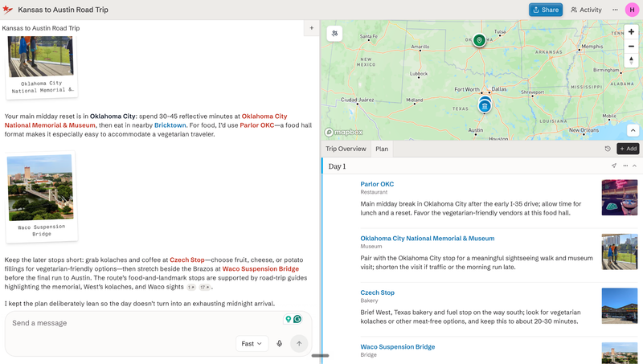This screenshot has width=643, height=364.
Task: Select Kansas to Austin Road Trip chat tab
Action: pos(41,28)
